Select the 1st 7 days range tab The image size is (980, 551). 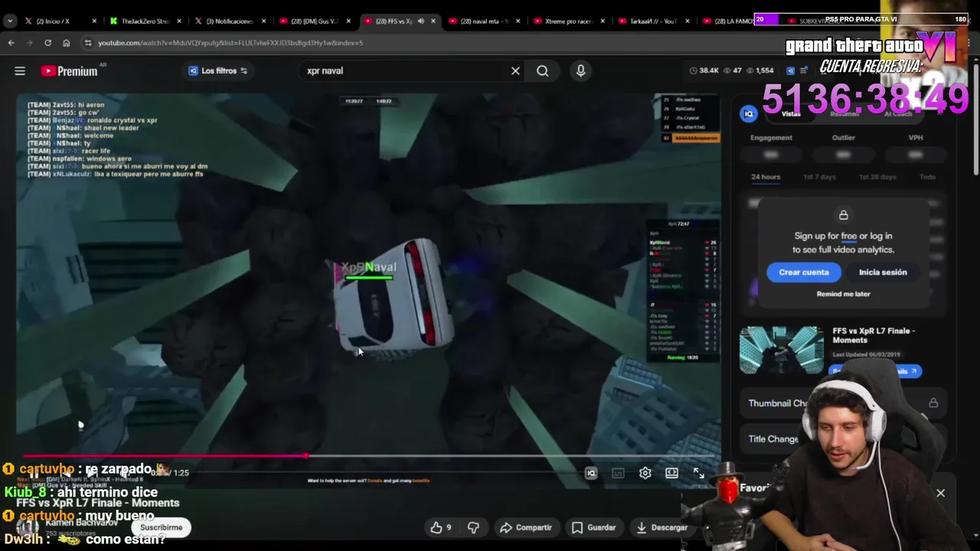[x=819, y=177]
